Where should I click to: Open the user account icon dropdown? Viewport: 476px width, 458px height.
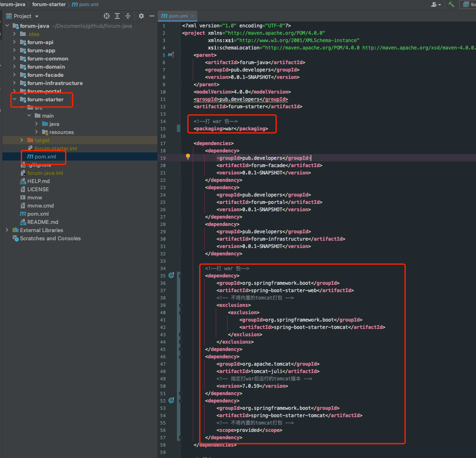[436, 4]
